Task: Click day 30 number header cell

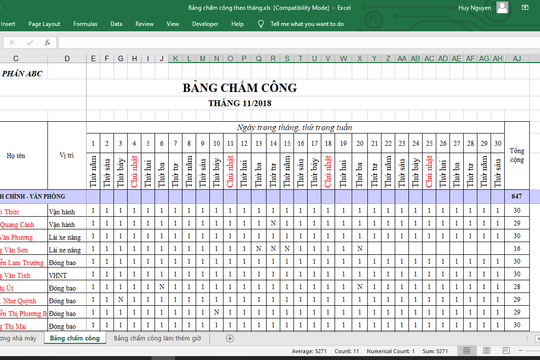Action: [498, 143]
